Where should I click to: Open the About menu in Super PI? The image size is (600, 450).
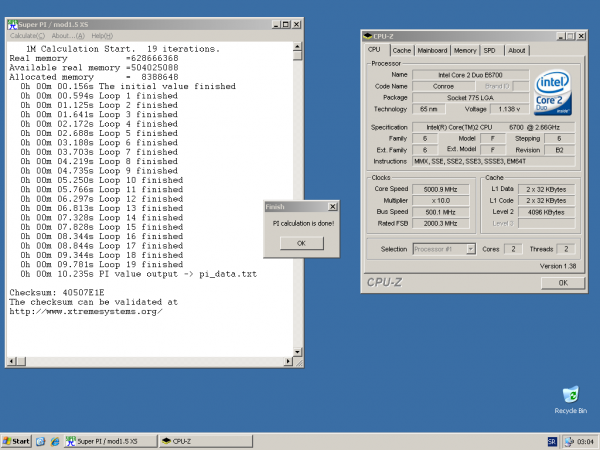(x=68, y=36)
